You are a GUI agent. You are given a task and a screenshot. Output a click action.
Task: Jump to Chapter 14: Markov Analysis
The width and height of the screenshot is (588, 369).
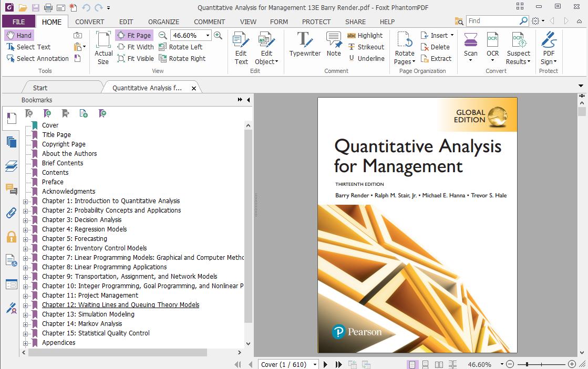click(82, 324)
